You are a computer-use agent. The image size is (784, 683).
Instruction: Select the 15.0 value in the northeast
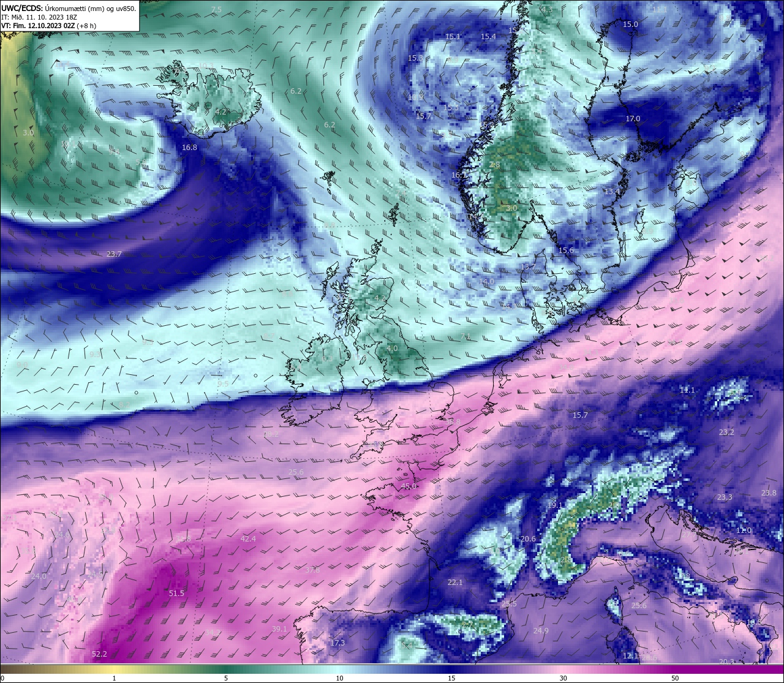pos(630,25)
